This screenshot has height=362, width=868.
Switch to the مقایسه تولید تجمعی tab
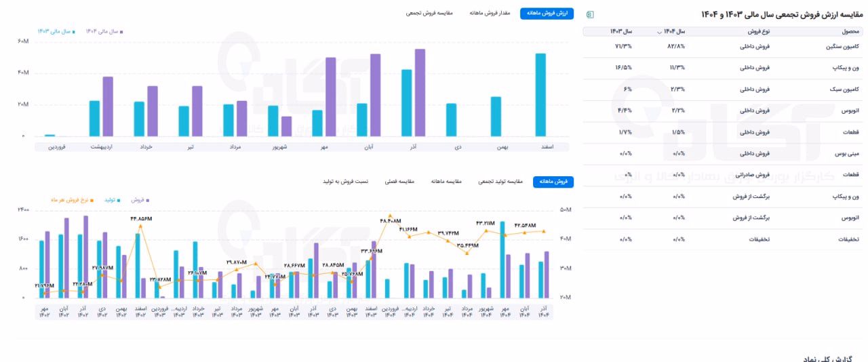[500, 182]
